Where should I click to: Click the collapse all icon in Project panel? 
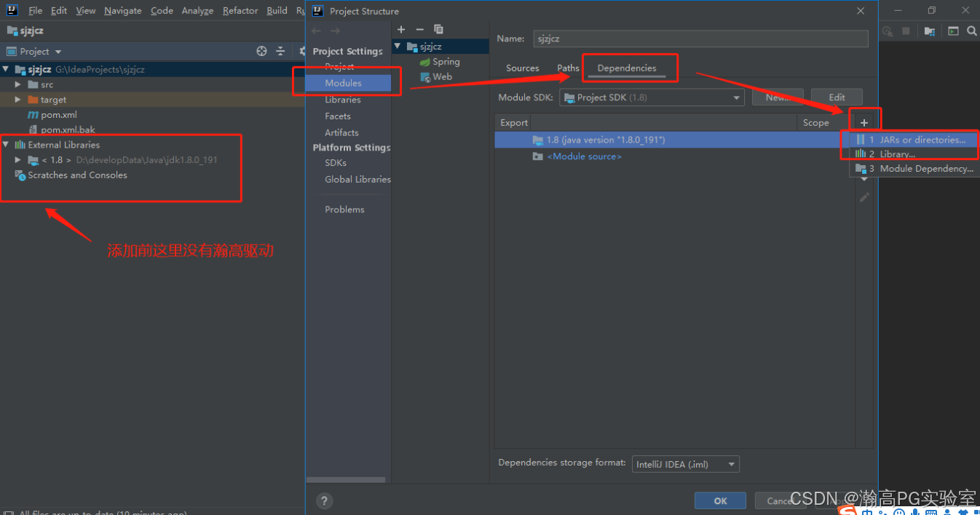pyautogui.click(x=280, y=51)
